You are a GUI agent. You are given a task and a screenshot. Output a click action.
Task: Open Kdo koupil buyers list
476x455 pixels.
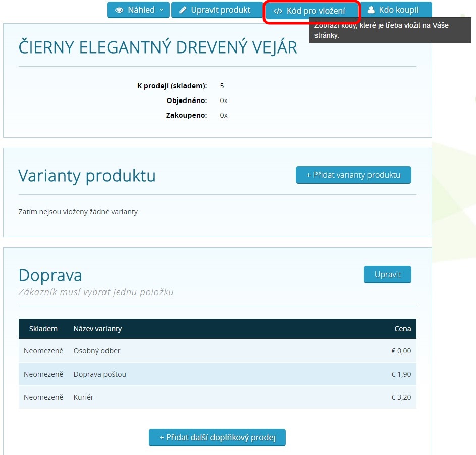click(x=396, y=10)
